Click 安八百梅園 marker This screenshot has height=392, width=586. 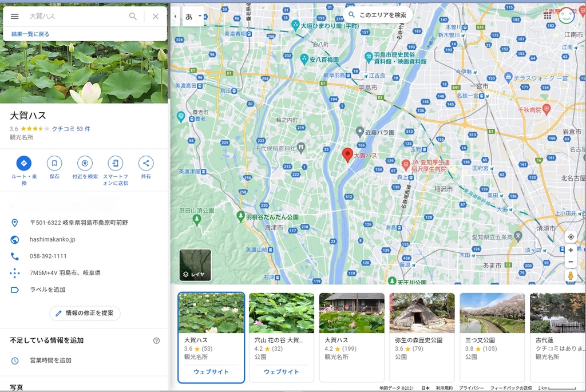[x=304, y=59]
